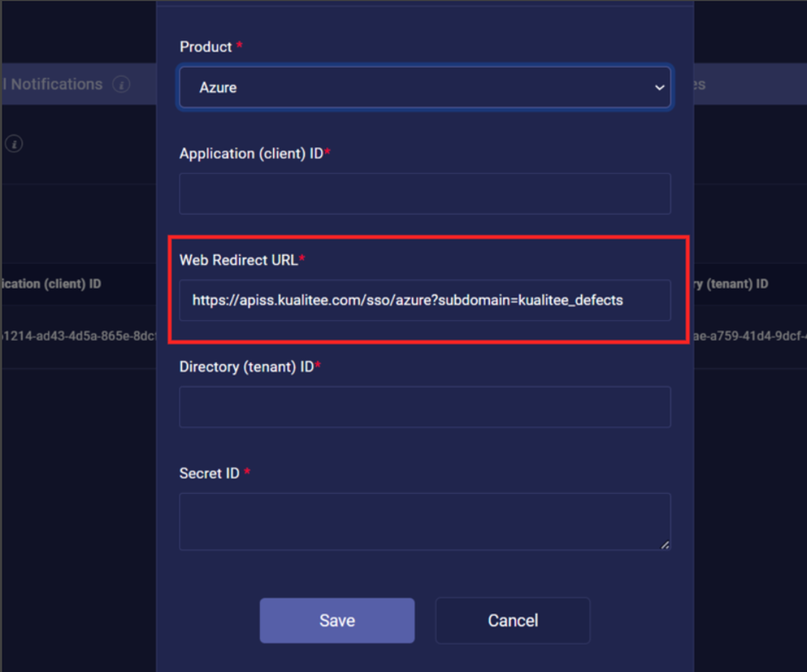Screen dimensions: 807x672
Task: Click the Application (client) ID input field
Action: pos(425,194)
